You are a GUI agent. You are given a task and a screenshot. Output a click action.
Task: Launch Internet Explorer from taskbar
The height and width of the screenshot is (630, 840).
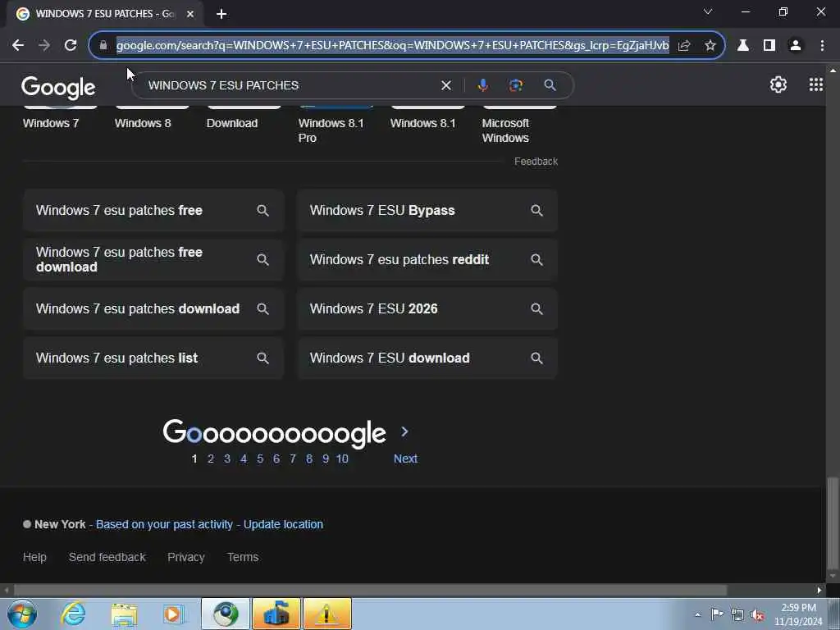click(73, 614)
